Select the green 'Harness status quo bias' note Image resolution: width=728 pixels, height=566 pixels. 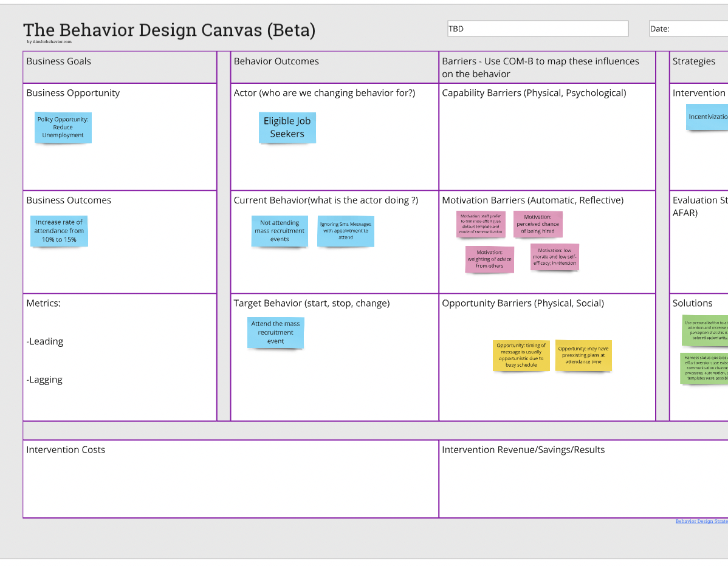tap(704, 369)
